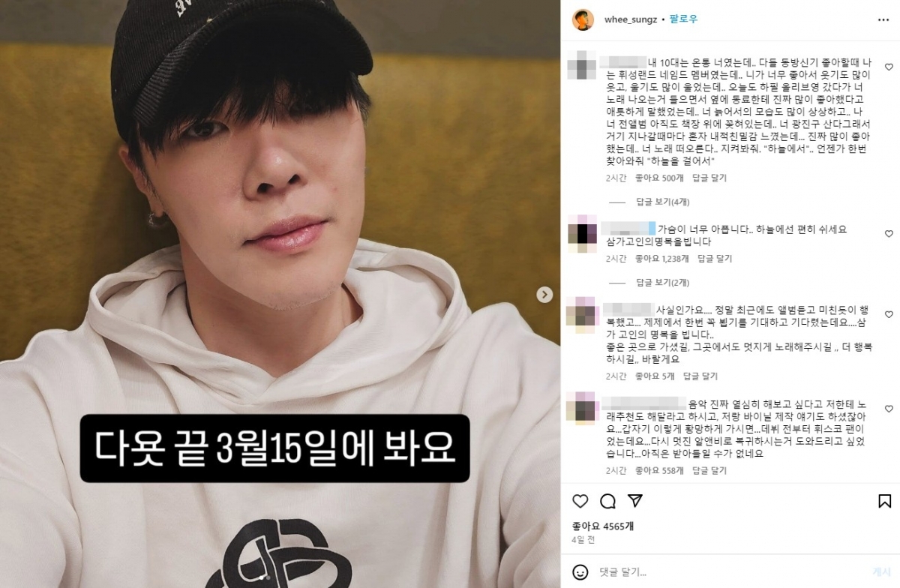Save post with bookmark icon
Image resolution: width=900 pixels, height=588 pixels.
point(884,501)
